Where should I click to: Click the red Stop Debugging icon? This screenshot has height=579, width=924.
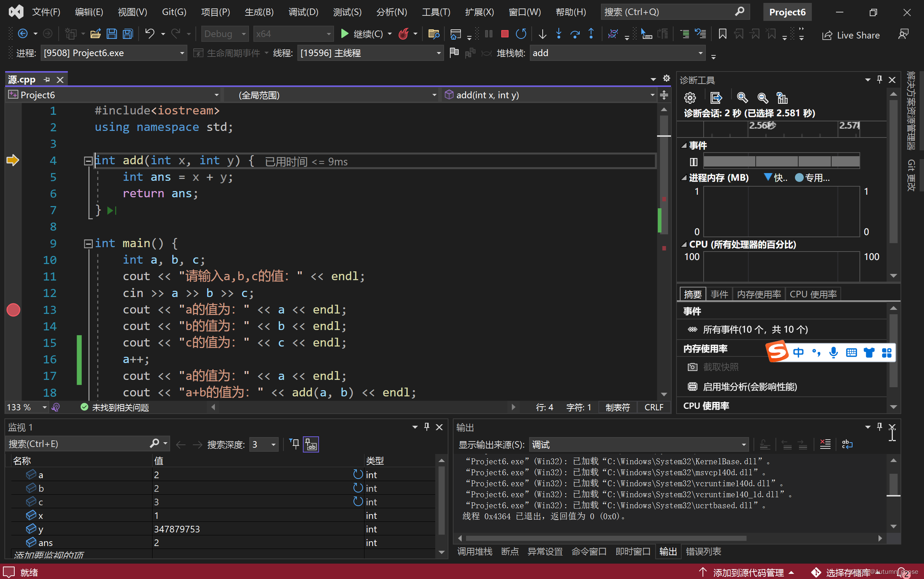pyautogui.click(x=504, y=34)
